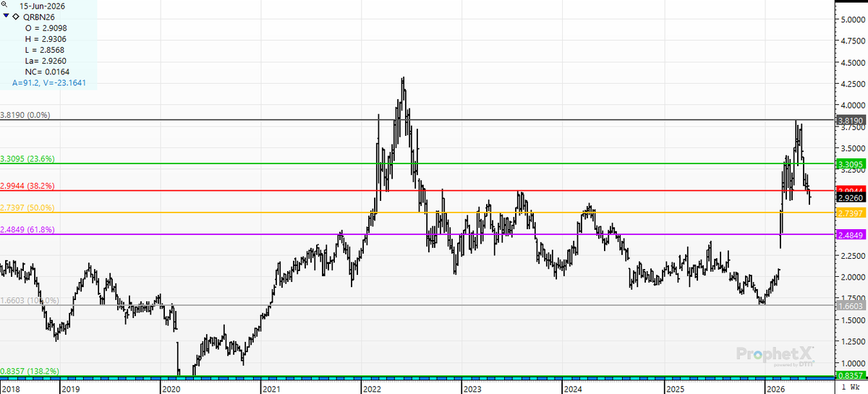Click the 2021 label on time axis
The height and width of the screenshot is (394, 868).
pos(272,388)
